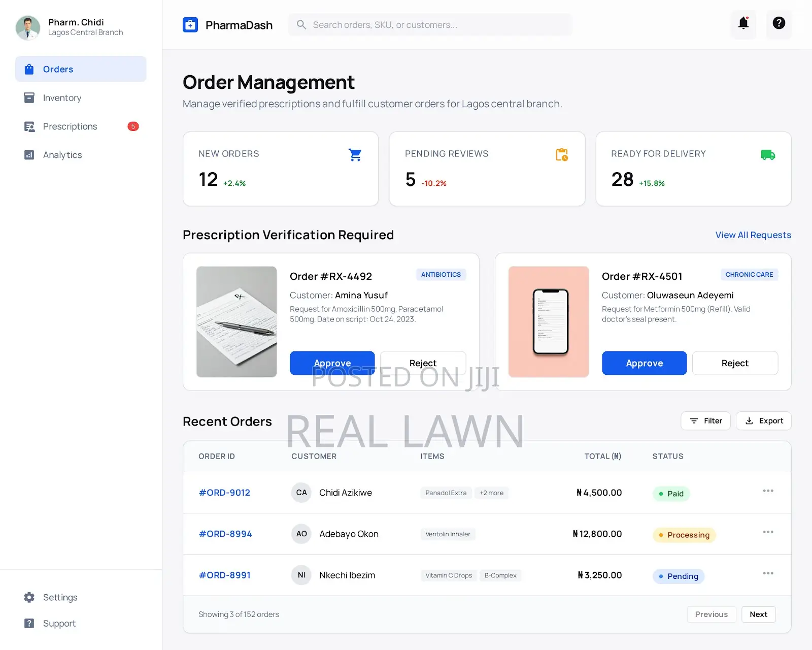Approve order #RX-4492
The height and width of the screenshot is (650, 812).
coord(332,363)
